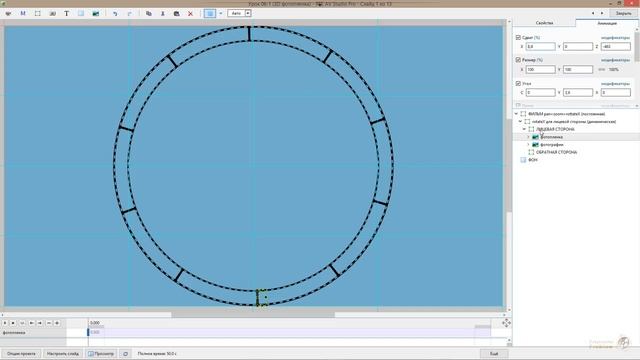This screenshot has height=360, width=640.
Task: Select the ФОН object in tree
Action: click(x=532, y=160)
